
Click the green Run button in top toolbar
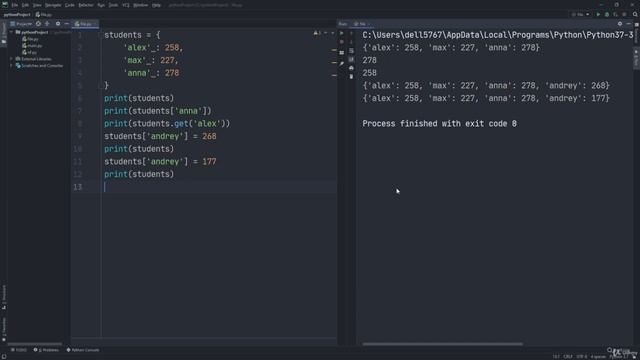coord(598,14)
